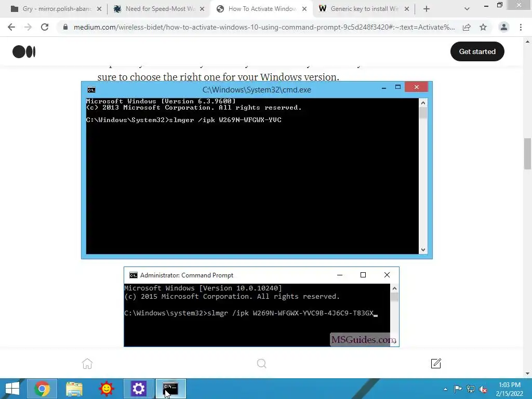
Task: Bookmark this page with the star icon
Action: pos(483,27)
